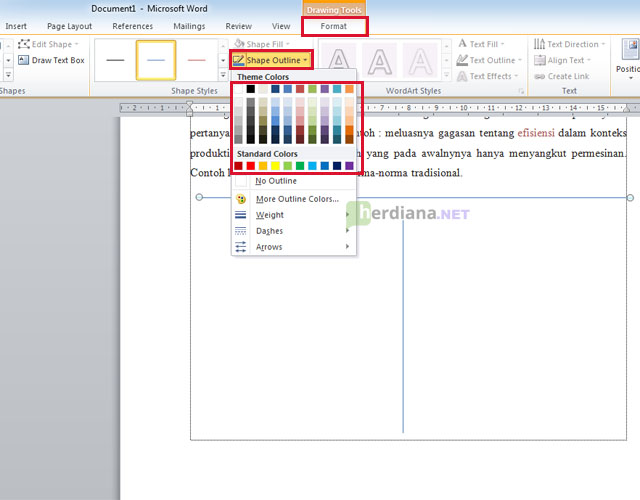Image resolution: width=640 pixels, height=500 pixels.
Task: Open the Format tab under Drawing Tools
Action: click(x=334, y=26)
